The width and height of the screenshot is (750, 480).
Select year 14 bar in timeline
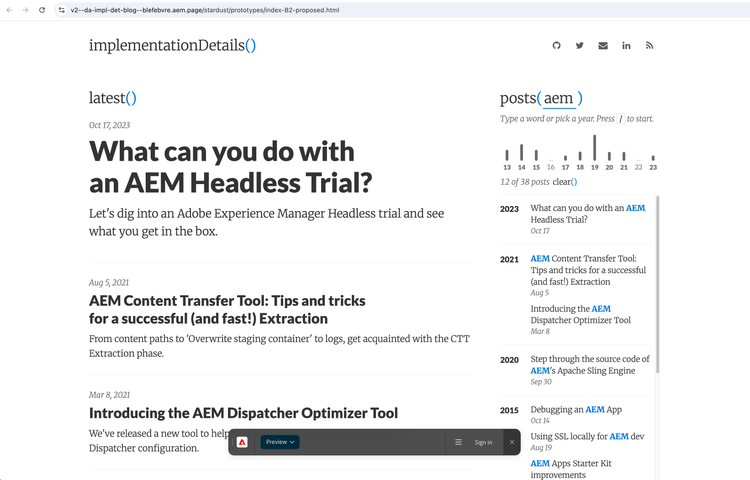[x=521, y=153]
